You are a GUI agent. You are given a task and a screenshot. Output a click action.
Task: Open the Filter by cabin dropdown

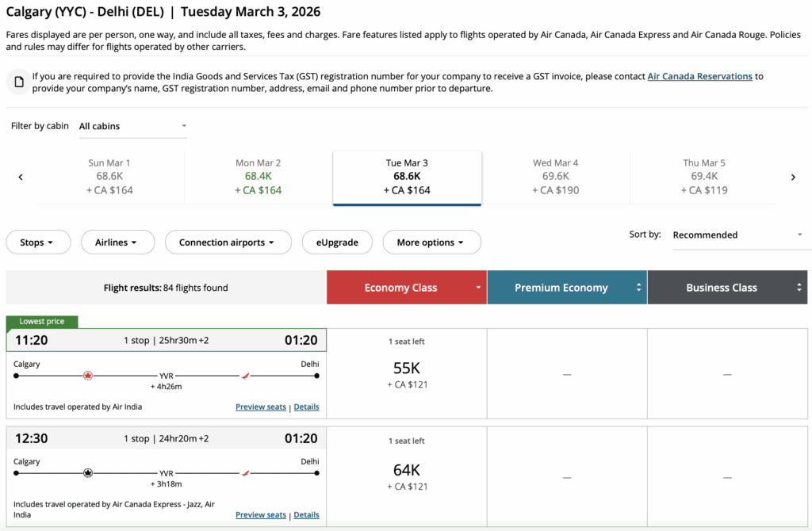tap(132, 126)
